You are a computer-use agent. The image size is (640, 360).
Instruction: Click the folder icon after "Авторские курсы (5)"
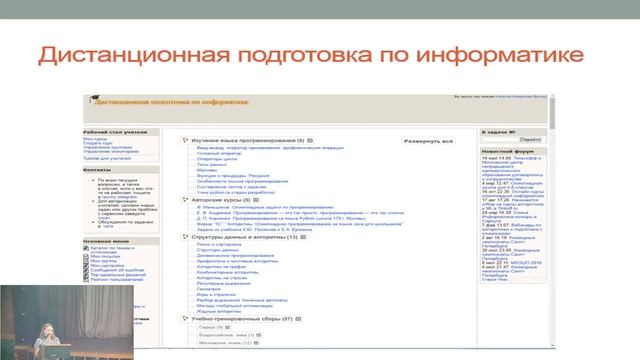point(256,200)
